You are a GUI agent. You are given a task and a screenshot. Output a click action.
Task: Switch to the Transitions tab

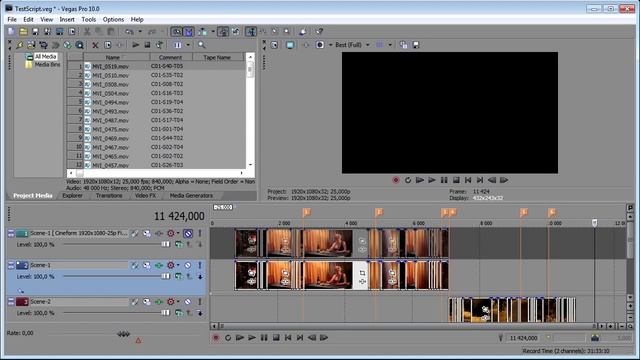[x=109, y=196]
